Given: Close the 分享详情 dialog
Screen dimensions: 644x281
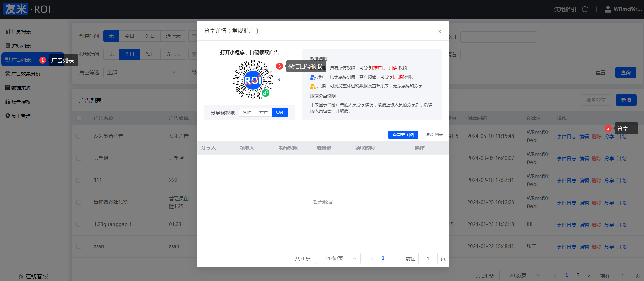Looking at the screenshot, I should point(440,31).
